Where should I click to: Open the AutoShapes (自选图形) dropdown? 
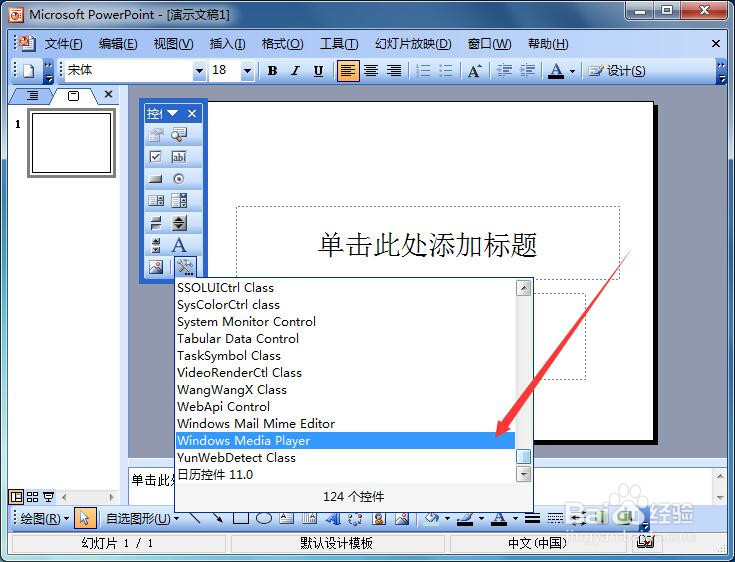pos(143,518)
